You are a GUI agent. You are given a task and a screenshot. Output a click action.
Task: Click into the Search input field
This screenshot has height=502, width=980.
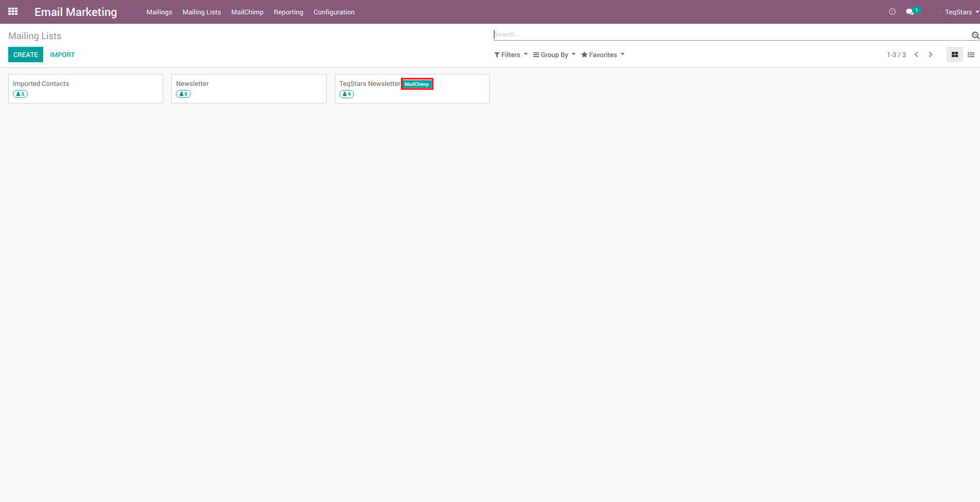pos(730,34)
